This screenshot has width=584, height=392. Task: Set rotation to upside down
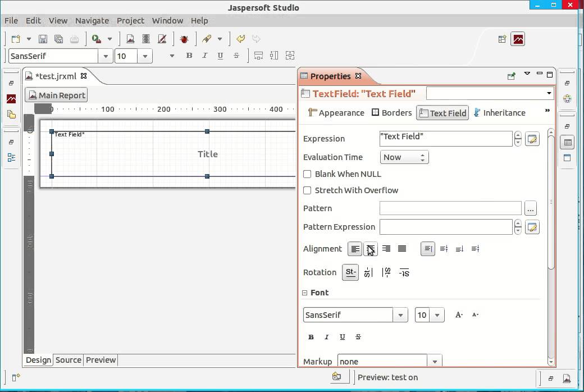[404, 272]
